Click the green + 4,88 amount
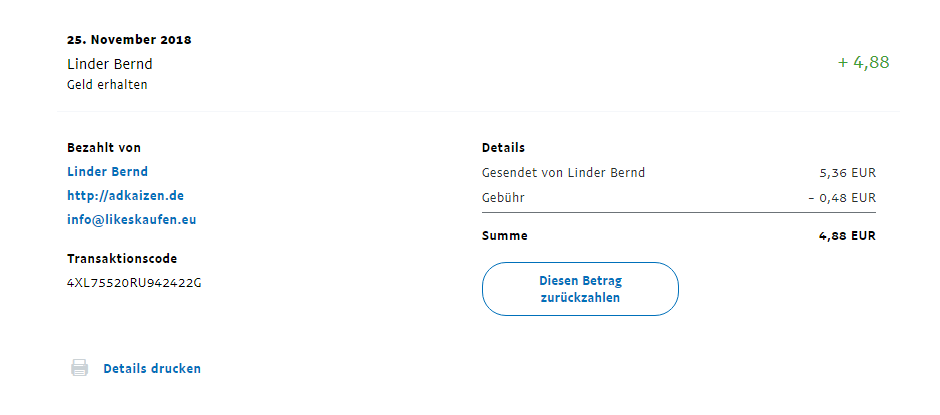The height and width of the screenshot is (415, 940). tap(863, 63)
